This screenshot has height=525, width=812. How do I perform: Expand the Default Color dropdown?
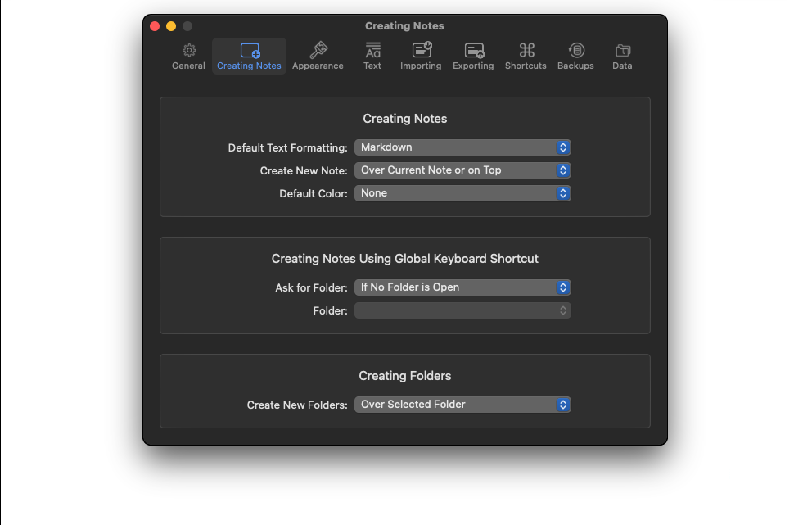462,193
